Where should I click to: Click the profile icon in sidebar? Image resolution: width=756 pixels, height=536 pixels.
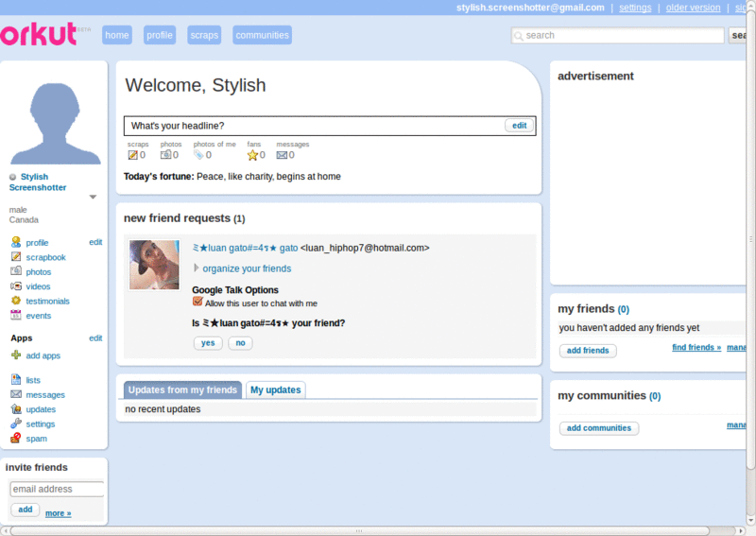tap(16, 242)
